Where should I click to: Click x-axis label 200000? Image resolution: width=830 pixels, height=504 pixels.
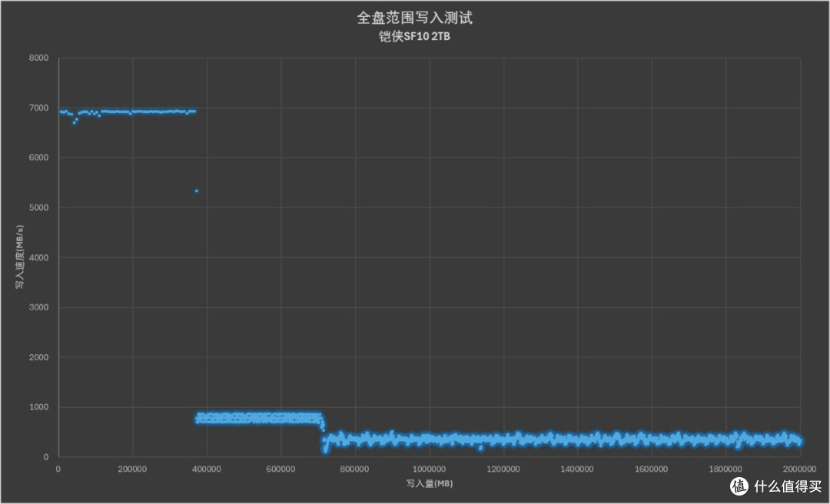(132, 469)
